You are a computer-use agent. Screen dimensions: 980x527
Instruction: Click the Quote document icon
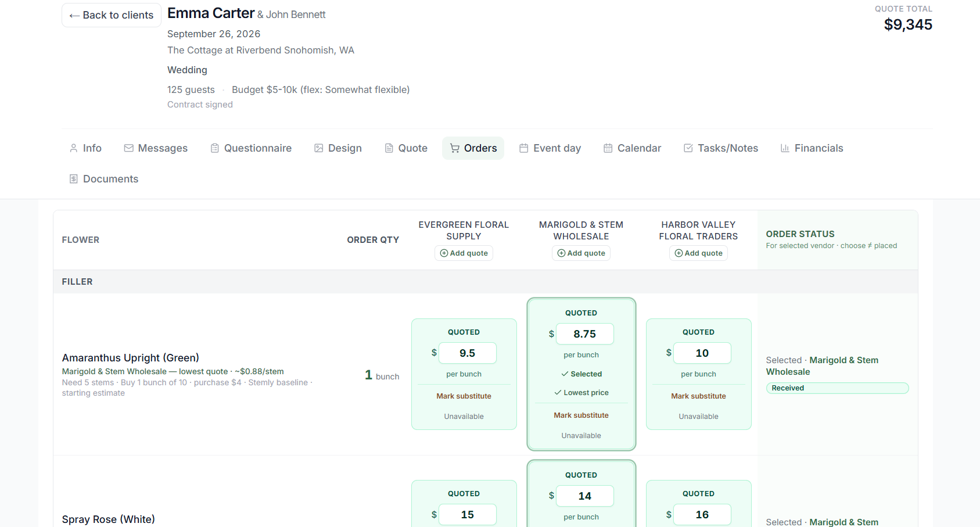[389, 148]
